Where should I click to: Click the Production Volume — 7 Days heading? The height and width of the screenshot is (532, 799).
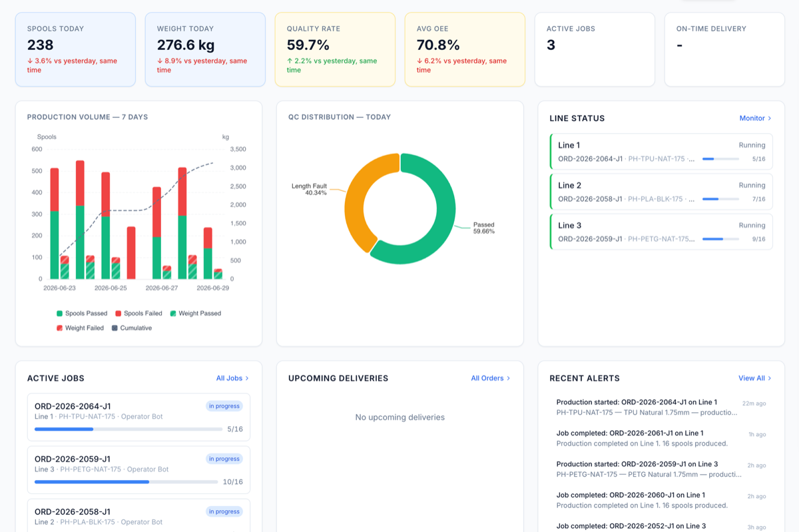click(x=88, y=117)
